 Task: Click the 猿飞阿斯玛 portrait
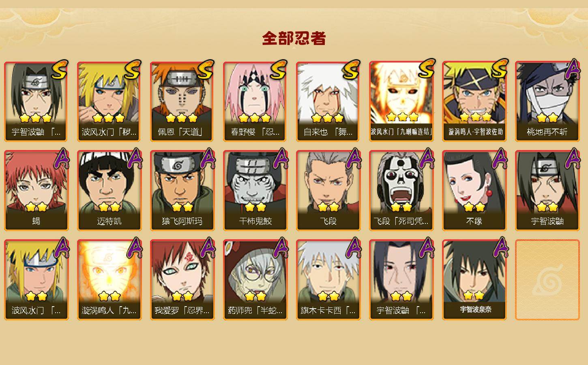coord(182,191)
